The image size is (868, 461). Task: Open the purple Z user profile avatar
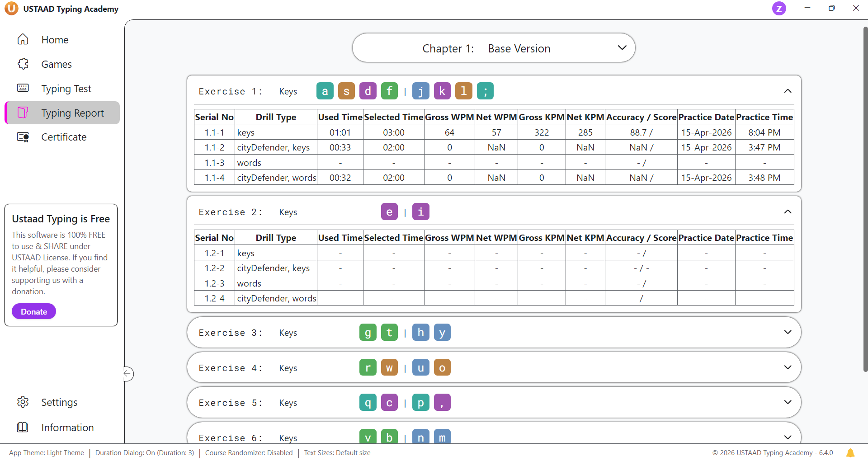point(778,9)
